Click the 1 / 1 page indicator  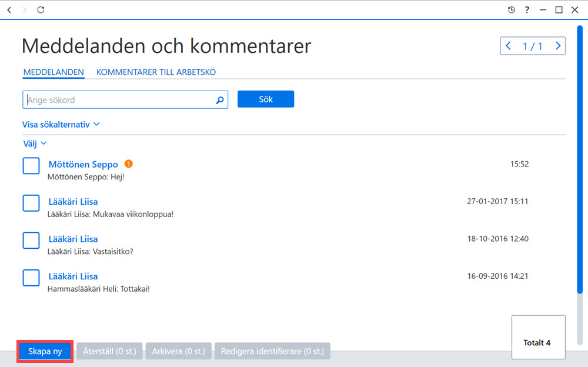click(x=533, y=46)
